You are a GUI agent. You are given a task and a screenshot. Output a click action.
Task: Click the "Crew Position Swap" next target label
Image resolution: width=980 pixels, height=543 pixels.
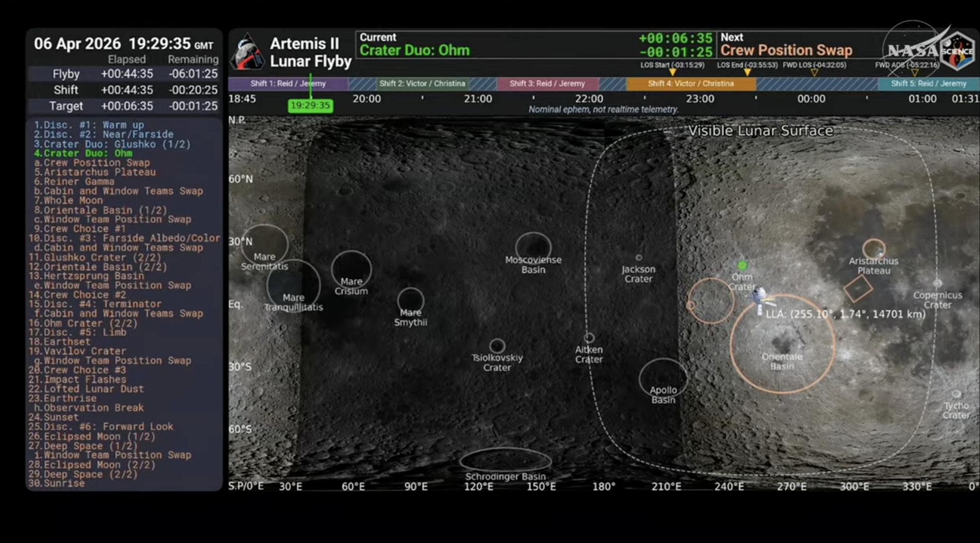(x=786, y=50)
